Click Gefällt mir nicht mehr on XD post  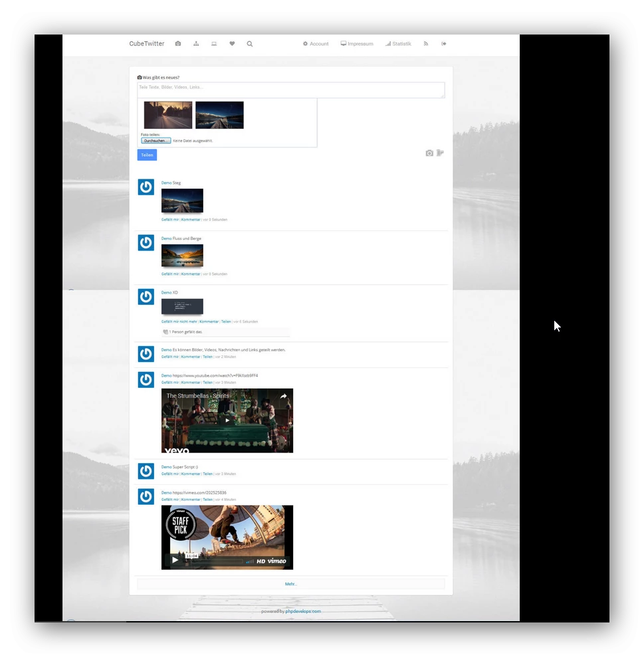pyautogui.click(x=179, y=322)
